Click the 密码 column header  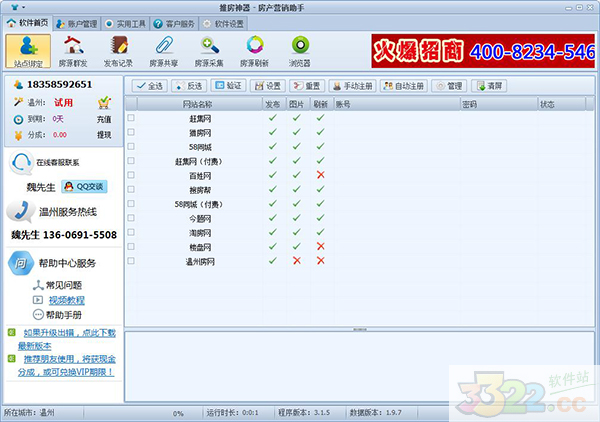tap(499, 104)
